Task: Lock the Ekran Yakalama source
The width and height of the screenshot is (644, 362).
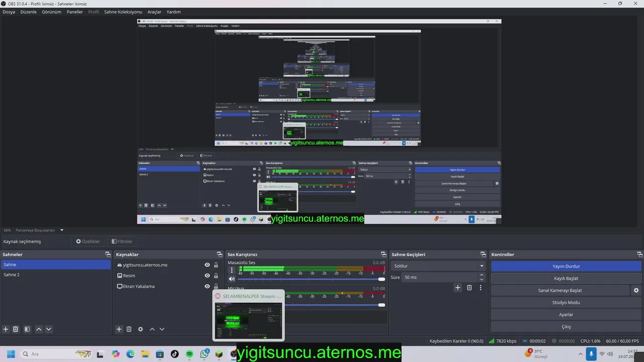Action: pos(216,286)
